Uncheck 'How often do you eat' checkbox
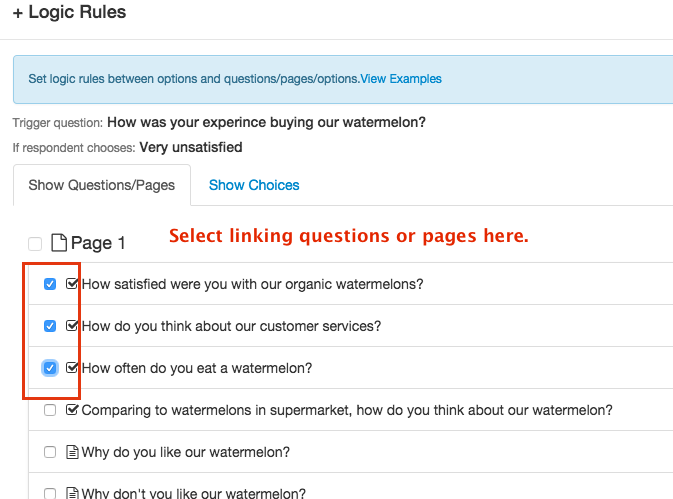The image size is (673, 499). click(50, 368)
